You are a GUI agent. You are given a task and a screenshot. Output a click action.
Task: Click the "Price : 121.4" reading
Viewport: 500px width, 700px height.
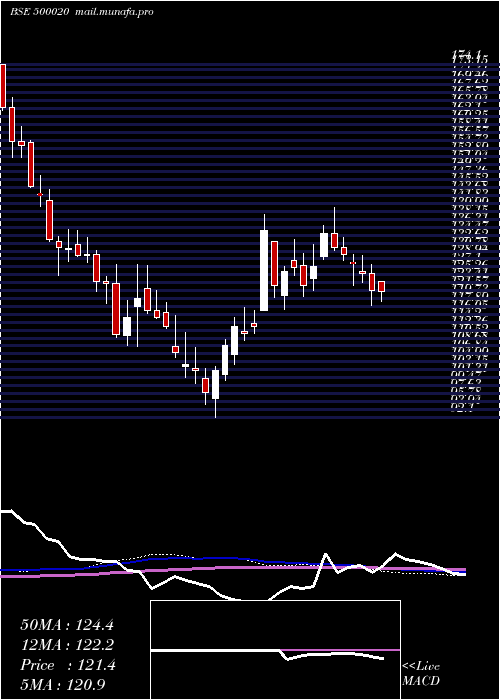click(x=68, y=665)
